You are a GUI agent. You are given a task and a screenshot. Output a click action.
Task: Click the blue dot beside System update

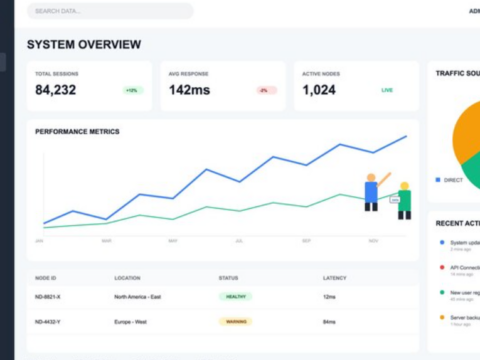click(x=442, y=242)
